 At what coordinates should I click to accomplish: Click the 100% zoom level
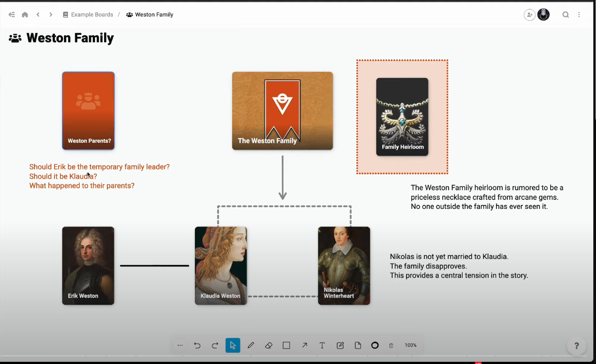point(410,345)
